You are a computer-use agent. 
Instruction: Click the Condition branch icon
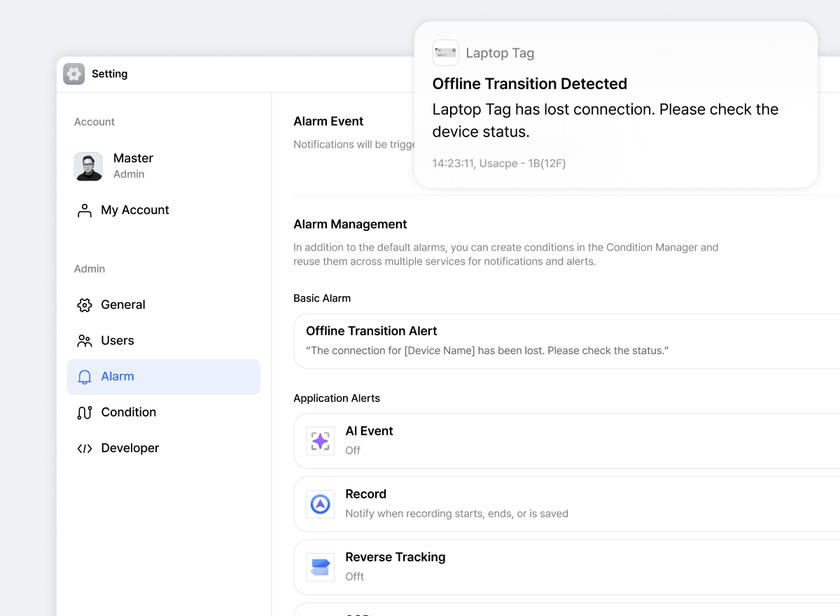pyautogui.click(x=85, y=413)
